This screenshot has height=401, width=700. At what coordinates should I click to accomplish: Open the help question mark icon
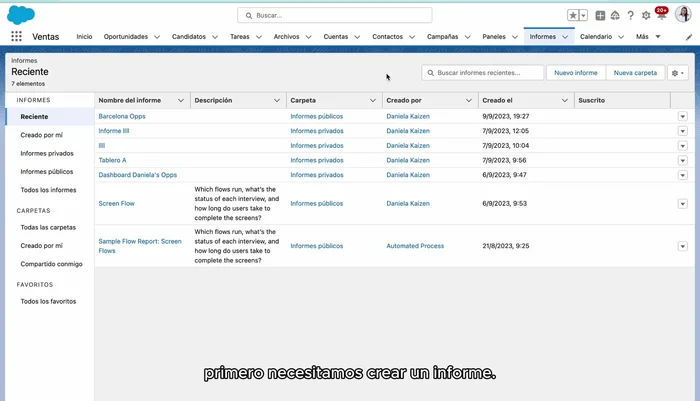coord(630,16)
